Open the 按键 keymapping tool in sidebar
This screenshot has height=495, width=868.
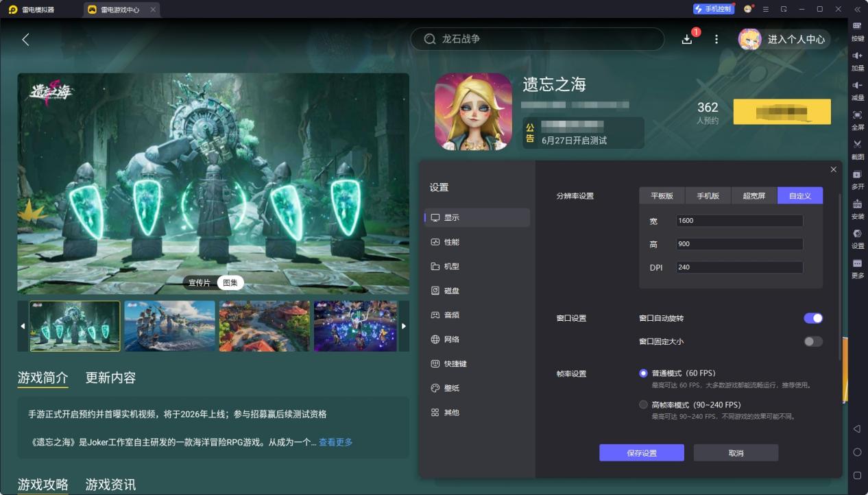click(857, 32)
